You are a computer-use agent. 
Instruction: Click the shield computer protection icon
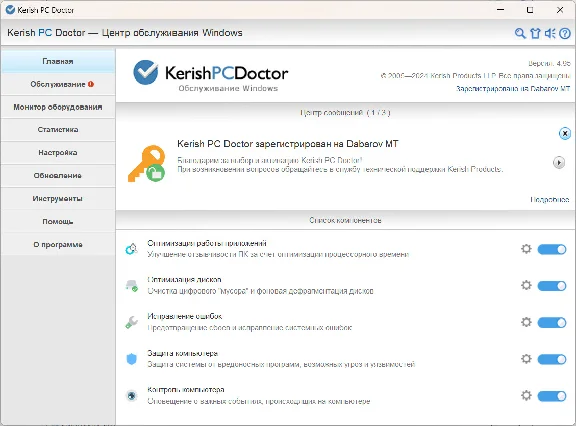pyautogui.click(x=132, y=359)
